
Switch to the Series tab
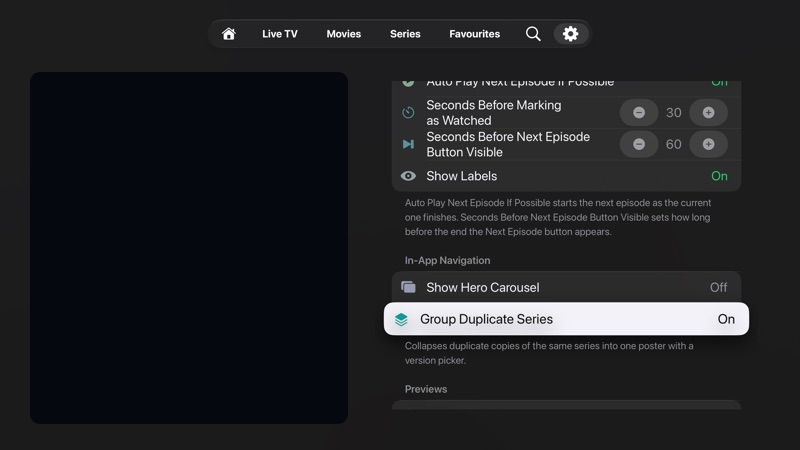tap(405, 34)
